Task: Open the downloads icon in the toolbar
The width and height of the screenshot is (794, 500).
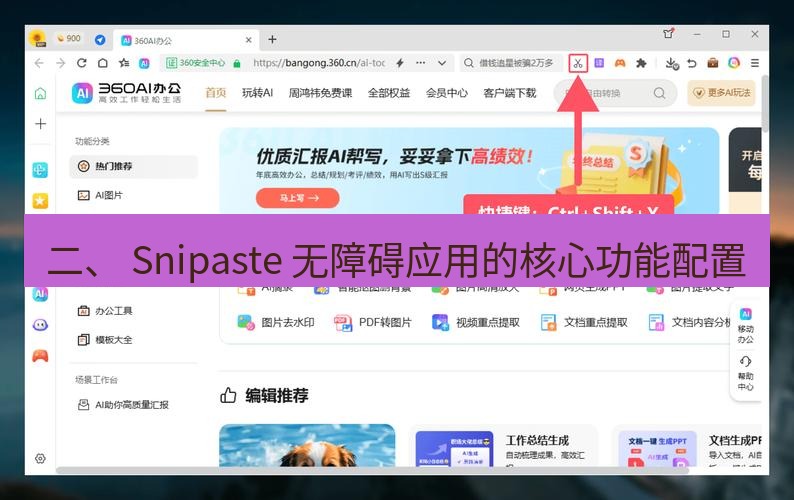Action: pos(671,63)
